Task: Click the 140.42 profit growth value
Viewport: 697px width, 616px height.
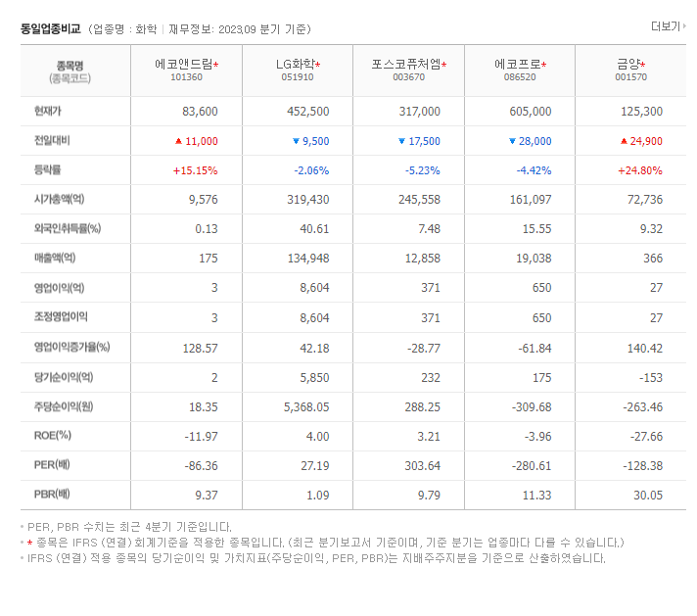Action: point(645,348)
